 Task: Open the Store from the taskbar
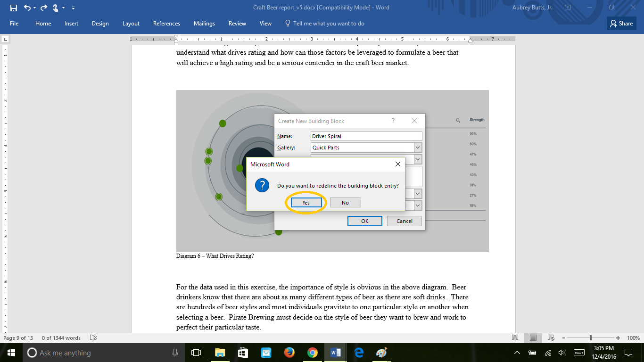(x=243, y=353)
